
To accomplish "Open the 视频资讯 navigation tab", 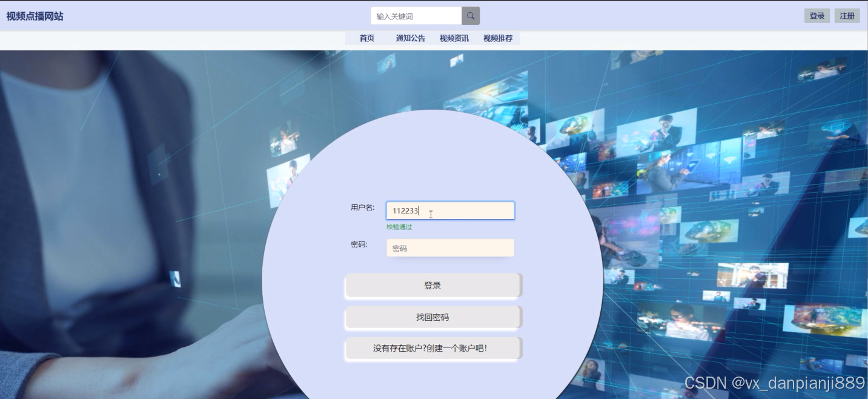I will click(x=454, y=38).
